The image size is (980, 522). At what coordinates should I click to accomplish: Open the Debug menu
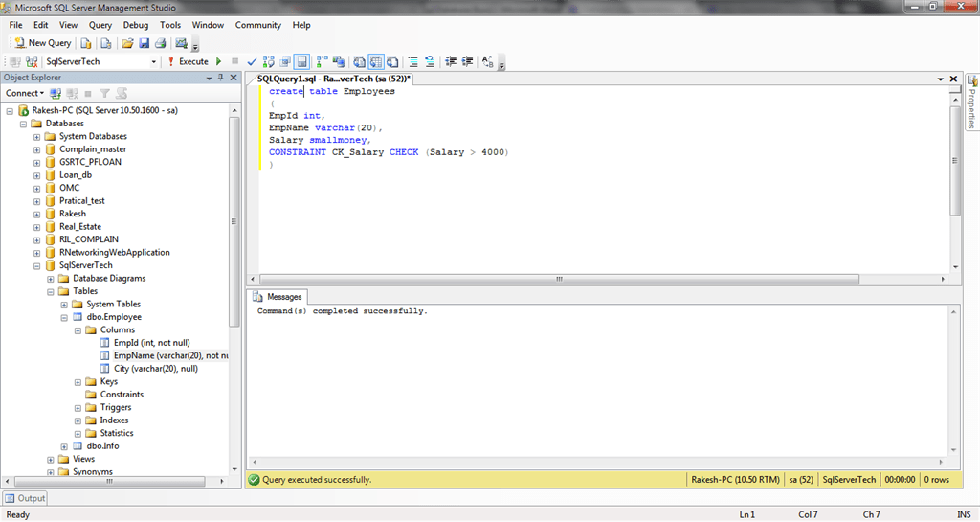pos(136,25)
